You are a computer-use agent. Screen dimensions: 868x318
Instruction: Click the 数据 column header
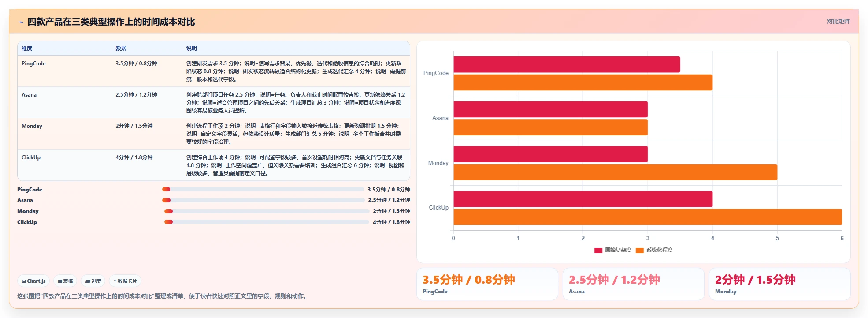coord(121,49)
